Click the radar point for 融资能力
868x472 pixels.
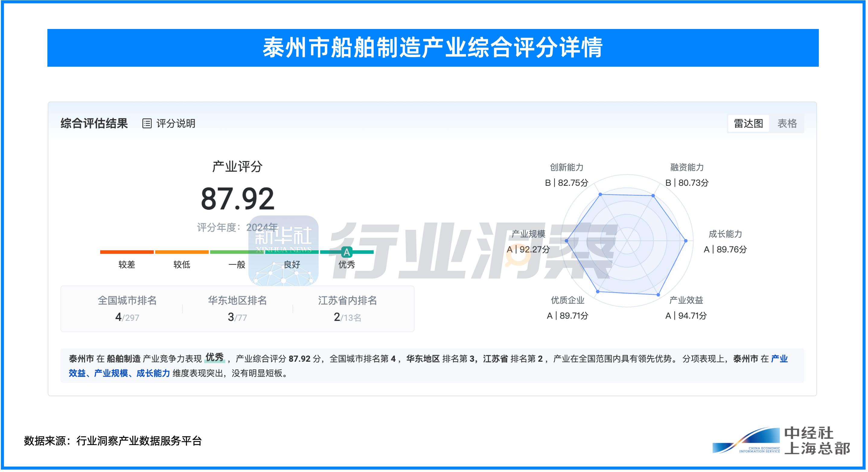tap(653, 195)
